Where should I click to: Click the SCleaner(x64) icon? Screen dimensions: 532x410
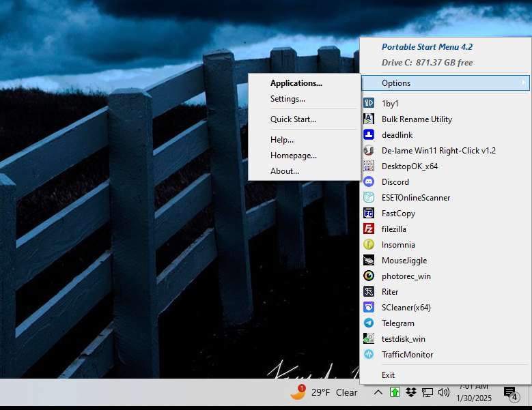(369, 308)
